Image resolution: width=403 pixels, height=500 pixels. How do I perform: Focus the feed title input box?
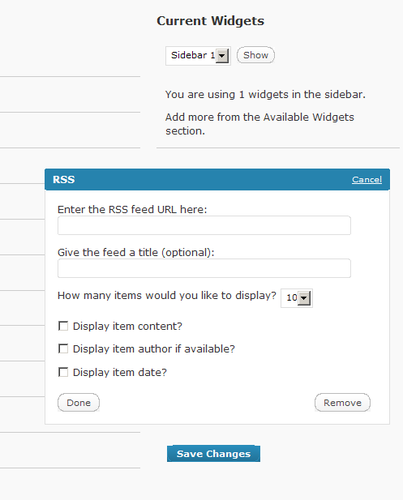tap(204, 268)
